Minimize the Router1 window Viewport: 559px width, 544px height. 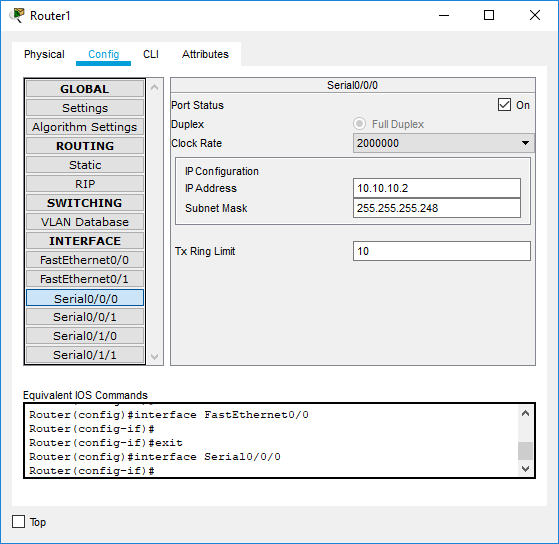click(444, 15)
